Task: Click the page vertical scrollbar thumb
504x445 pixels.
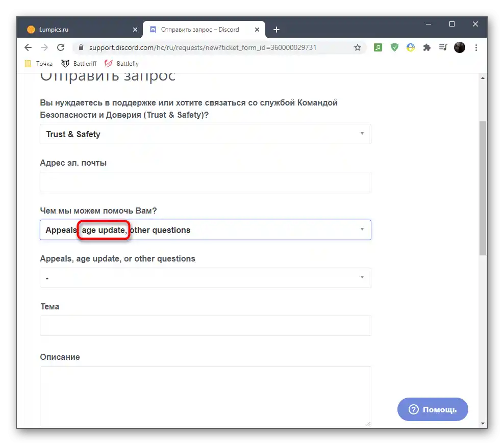Action: point(483,188)
